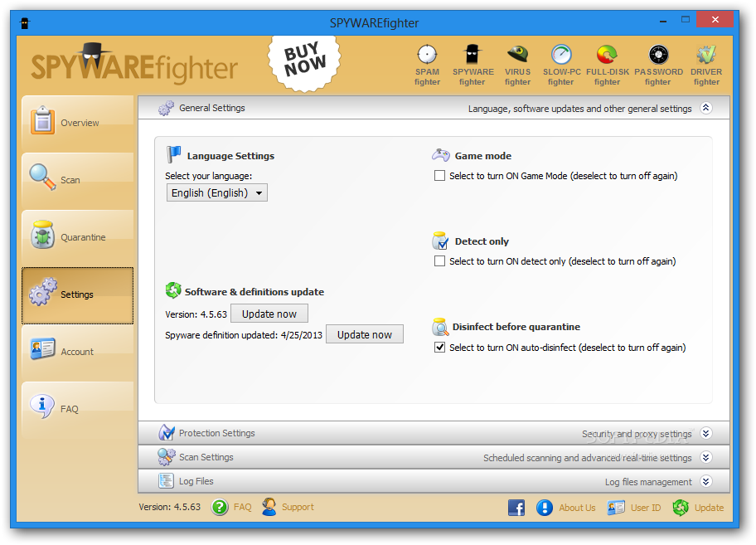756x545 pixels.
Task: Click the Scheduled scanning and advanced real-time settings text
Action: (x=587, y=458)
